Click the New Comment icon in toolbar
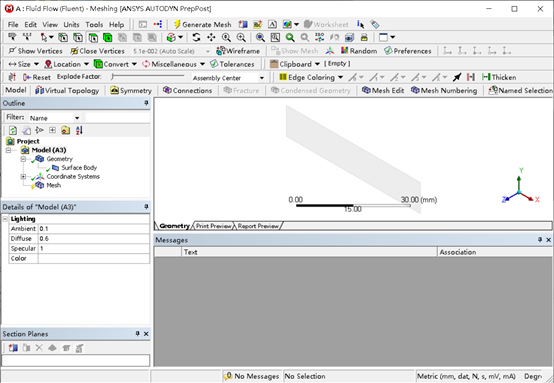Screen dimensions: 554x383 (x=258, y=24)
